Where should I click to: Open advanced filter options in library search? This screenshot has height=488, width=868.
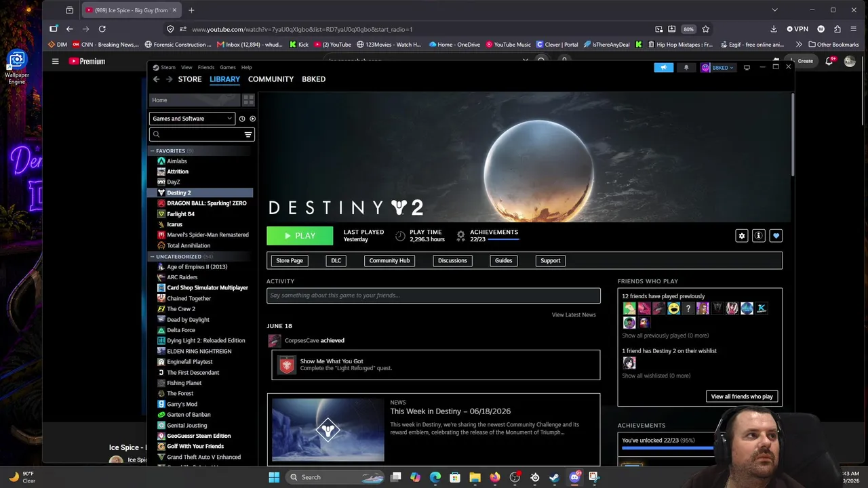pyautogui.click(x=248, y=134)
